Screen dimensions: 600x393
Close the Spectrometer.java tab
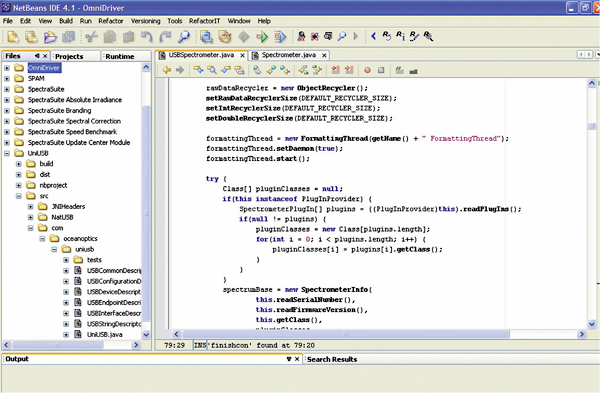324,55
